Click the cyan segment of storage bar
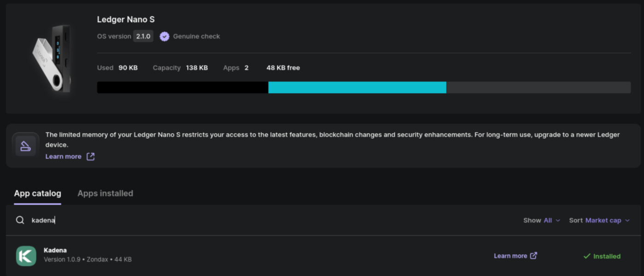 357,88
